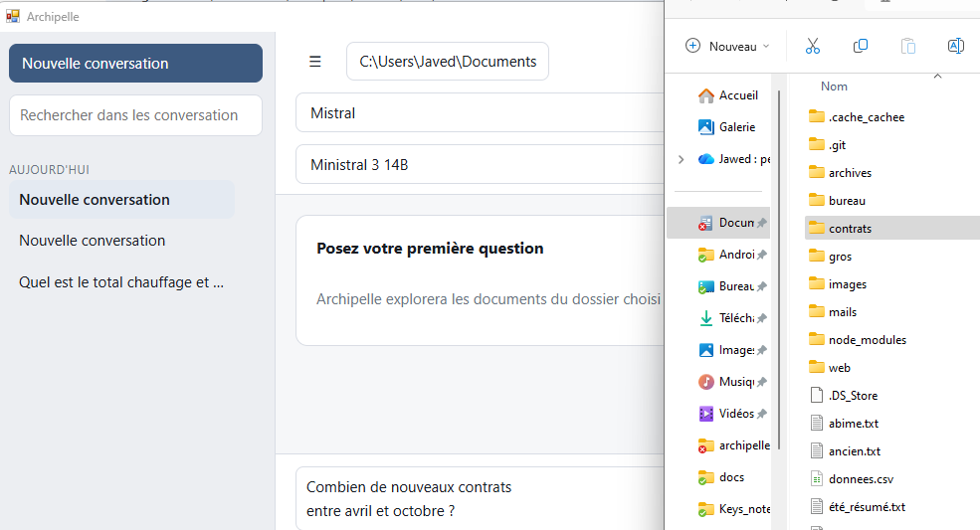Click the question input box in Archipelle

(x=480, y=499)
